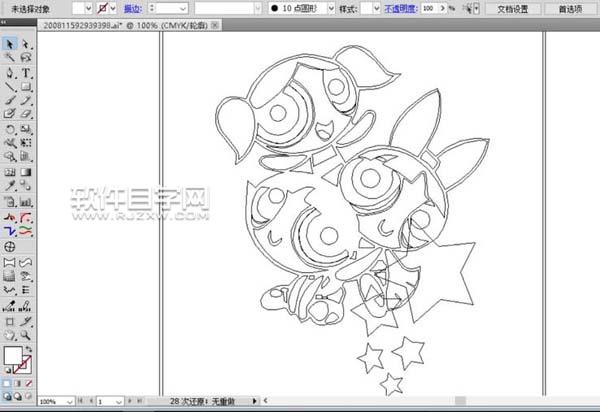
Task: Click the Stroke swatch with red slash
Action: 23,365
